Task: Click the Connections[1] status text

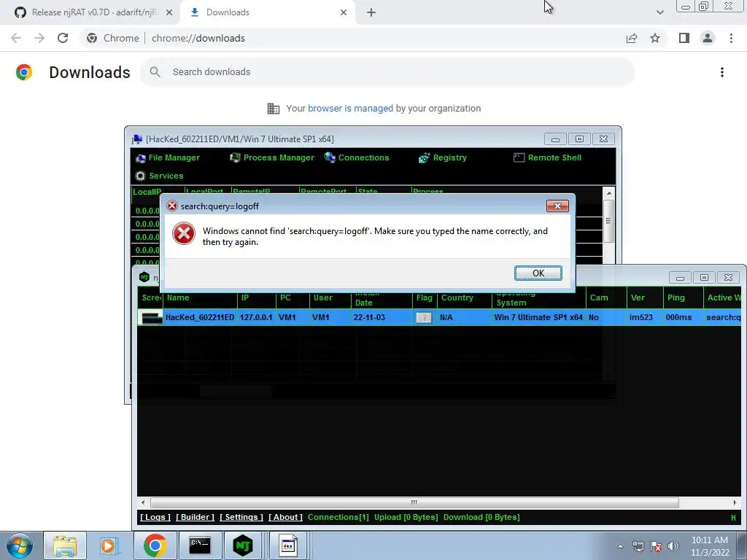Action: coord(338,517)
